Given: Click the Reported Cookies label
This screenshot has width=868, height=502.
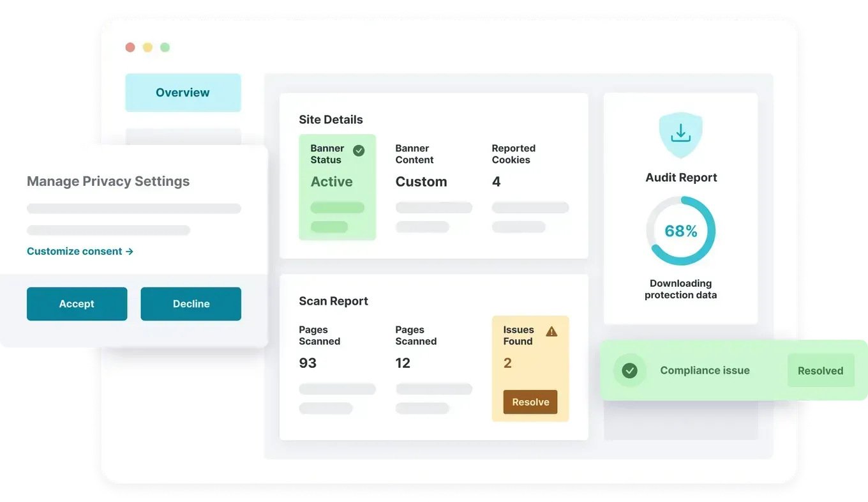Looking at the screenshot, I should pyautogui.click(x=514, y=154).
